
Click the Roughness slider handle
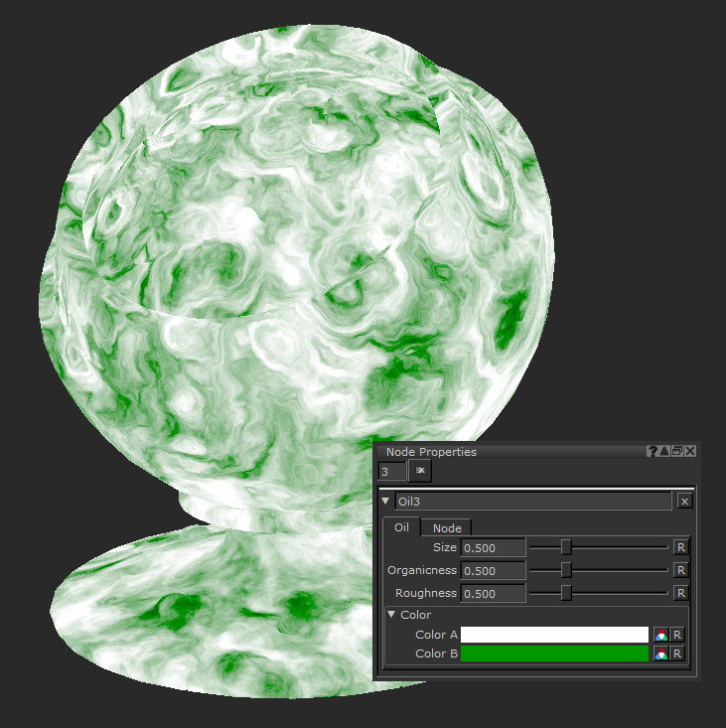[566, 593]
